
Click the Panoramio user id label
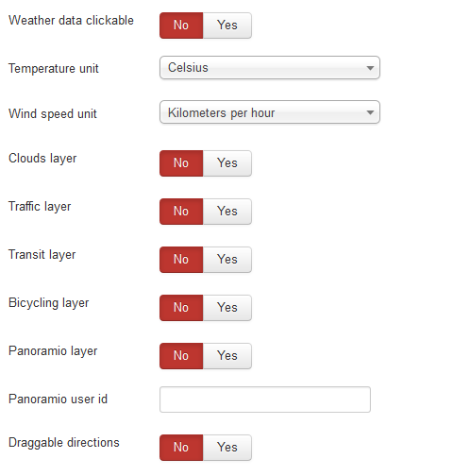click(x=58, y=399)
